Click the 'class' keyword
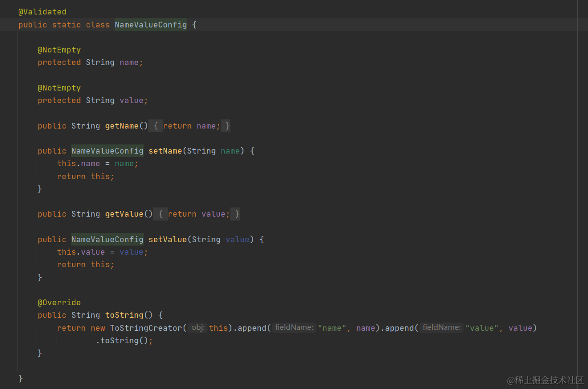 98,25
